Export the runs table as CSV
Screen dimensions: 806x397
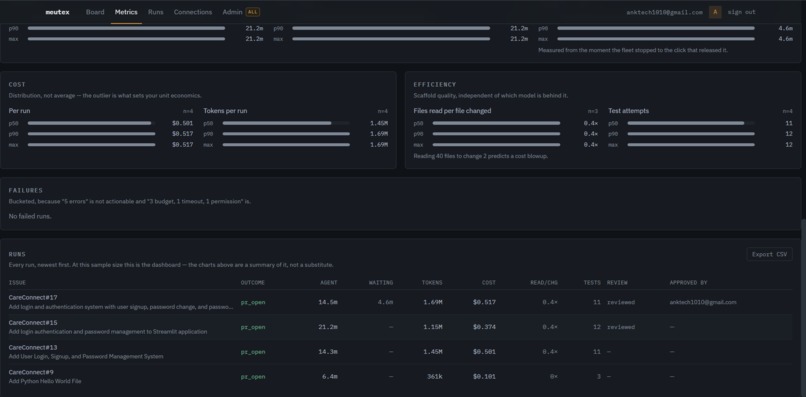point(769,254)
